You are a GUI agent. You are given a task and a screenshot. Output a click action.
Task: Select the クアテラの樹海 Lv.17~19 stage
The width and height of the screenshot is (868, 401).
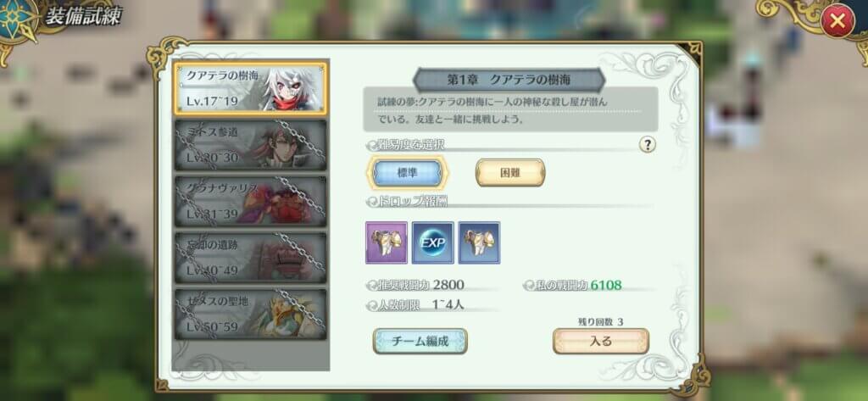(x=250, y=89)
